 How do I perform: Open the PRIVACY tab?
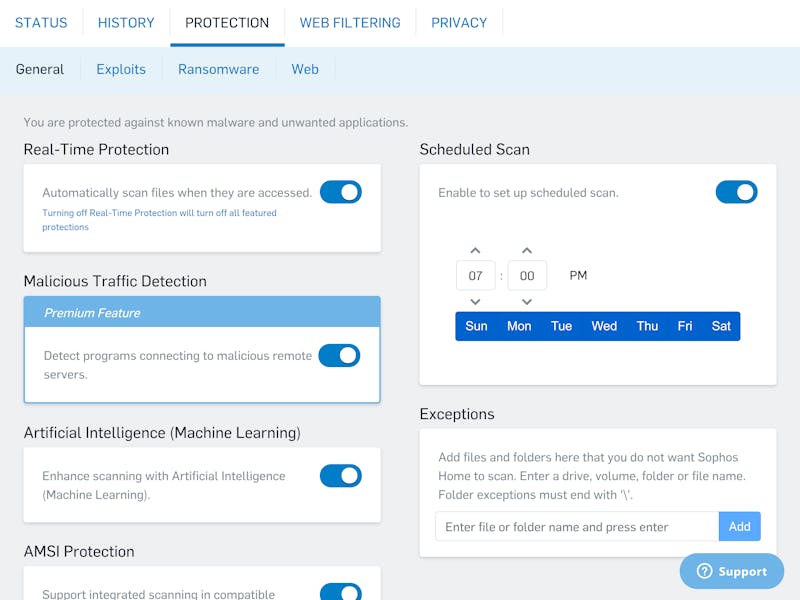click(x=459, y=23)
